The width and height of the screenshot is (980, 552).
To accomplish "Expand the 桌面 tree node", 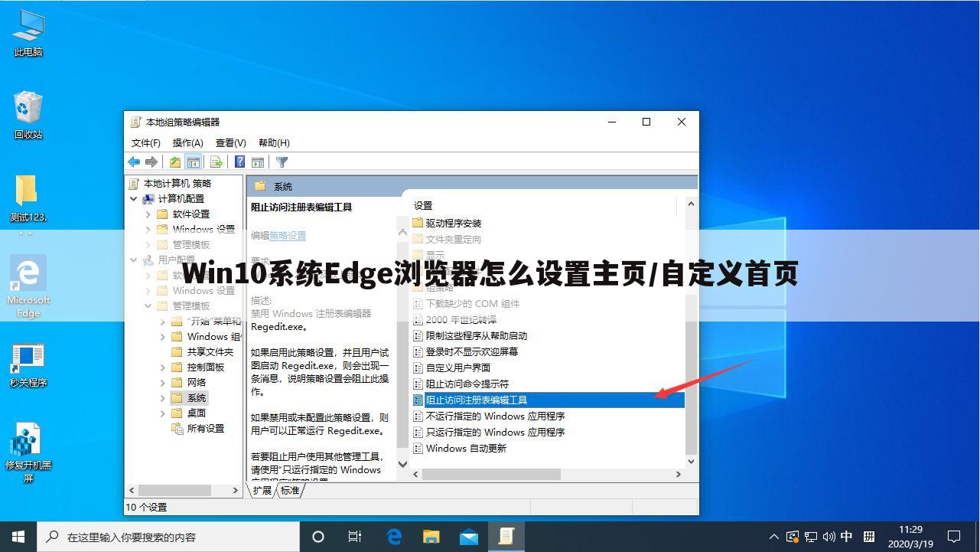I will point(163,413).
